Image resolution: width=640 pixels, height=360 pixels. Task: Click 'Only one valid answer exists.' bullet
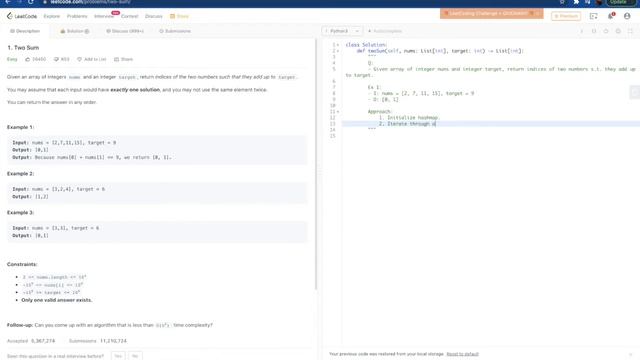(57, 300)
